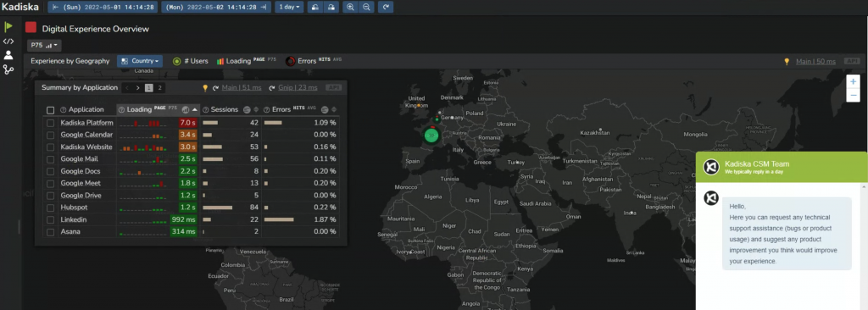Check the Google Calendar row checkbox

click(50, 135)
